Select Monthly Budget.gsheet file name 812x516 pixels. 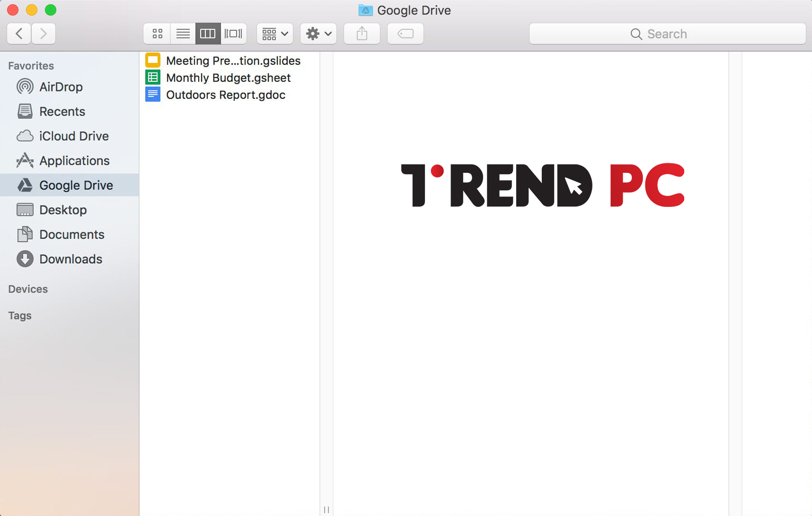coord(229,78)
